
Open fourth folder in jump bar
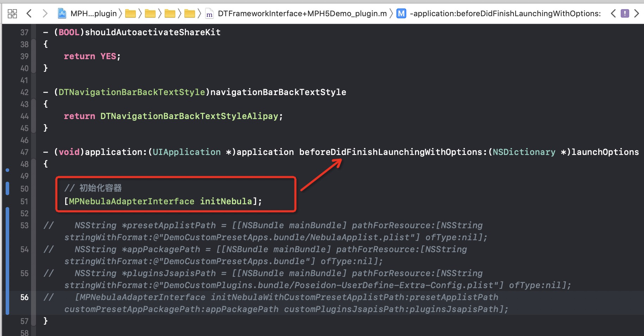190,14
